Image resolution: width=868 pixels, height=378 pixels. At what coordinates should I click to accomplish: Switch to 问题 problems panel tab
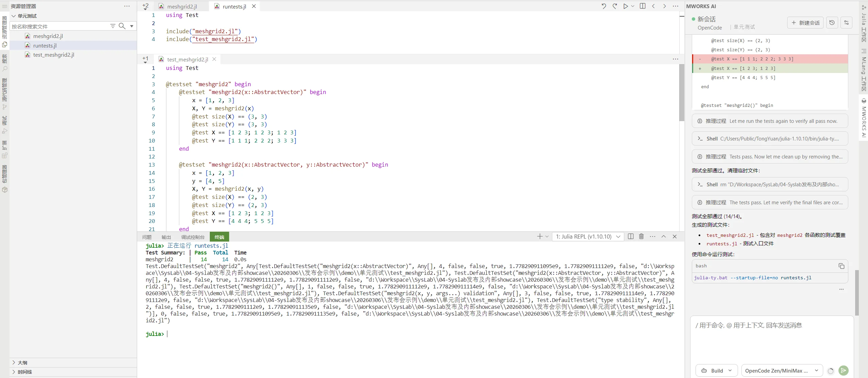147,237
